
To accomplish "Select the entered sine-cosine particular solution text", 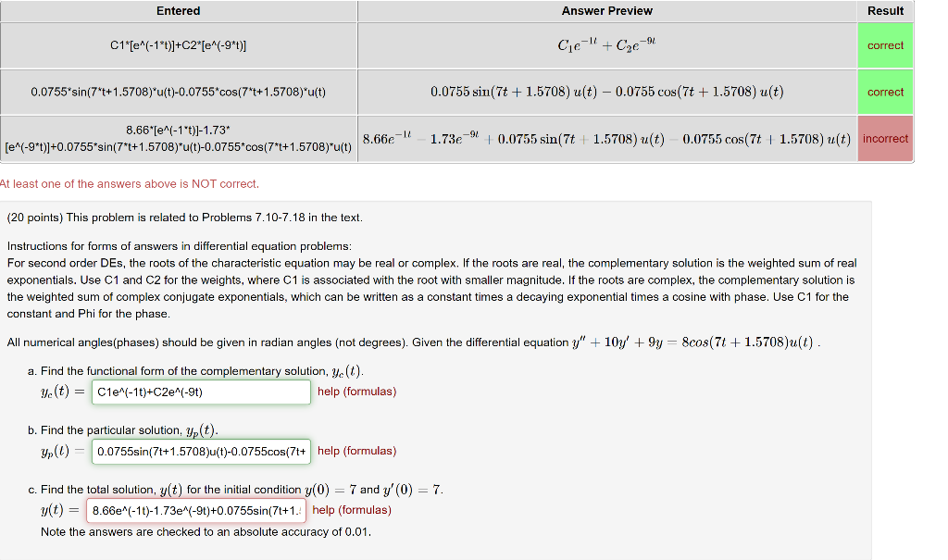I will [x=178, y=92].
